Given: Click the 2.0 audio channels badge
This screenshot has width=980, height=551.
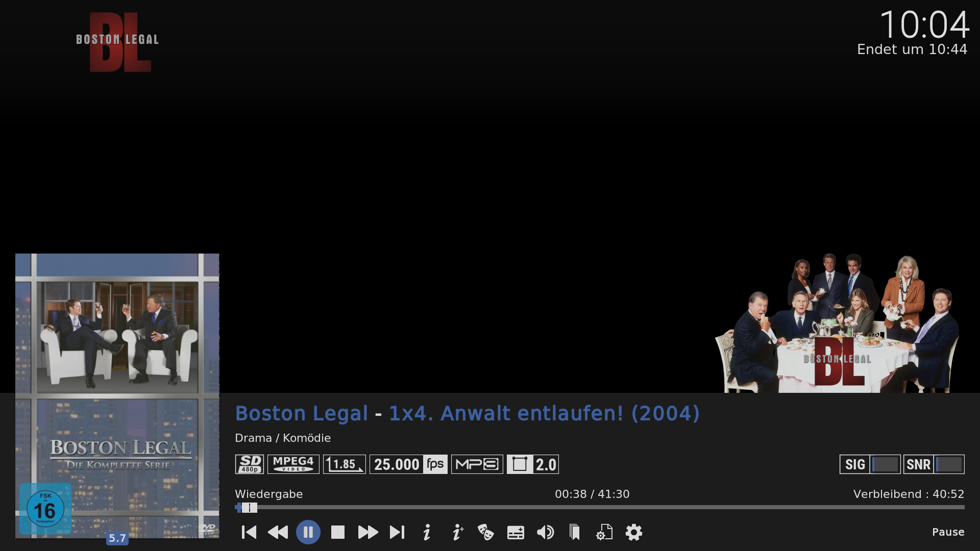Looking at the screenshot, I should [533, 464].
